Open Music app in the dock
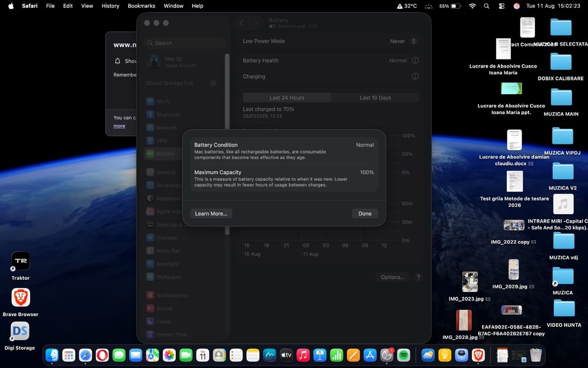The image size is (588, 368). click(x=303, y=355)
